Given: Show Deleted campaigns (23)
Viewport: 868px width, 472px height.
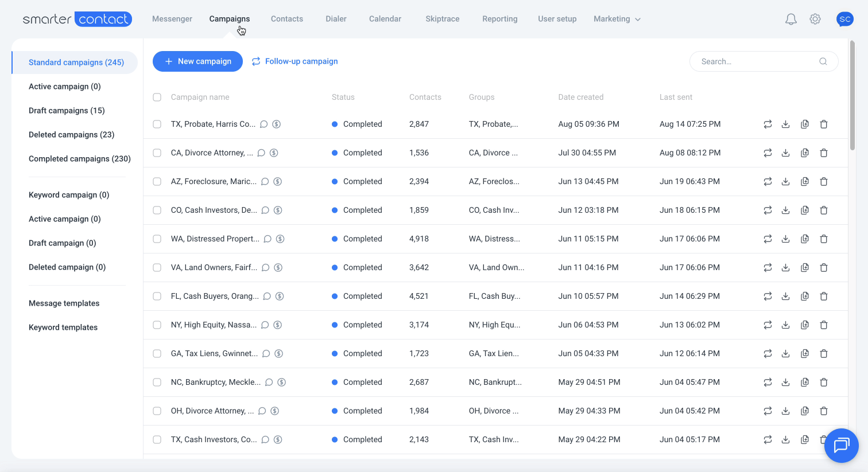Looking at the screenshot, I should click(72, 135).
